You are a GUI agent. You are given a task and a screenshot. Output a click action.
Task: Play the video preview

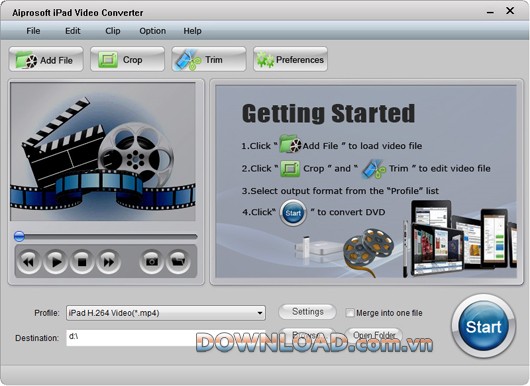[x=55, y=261]
